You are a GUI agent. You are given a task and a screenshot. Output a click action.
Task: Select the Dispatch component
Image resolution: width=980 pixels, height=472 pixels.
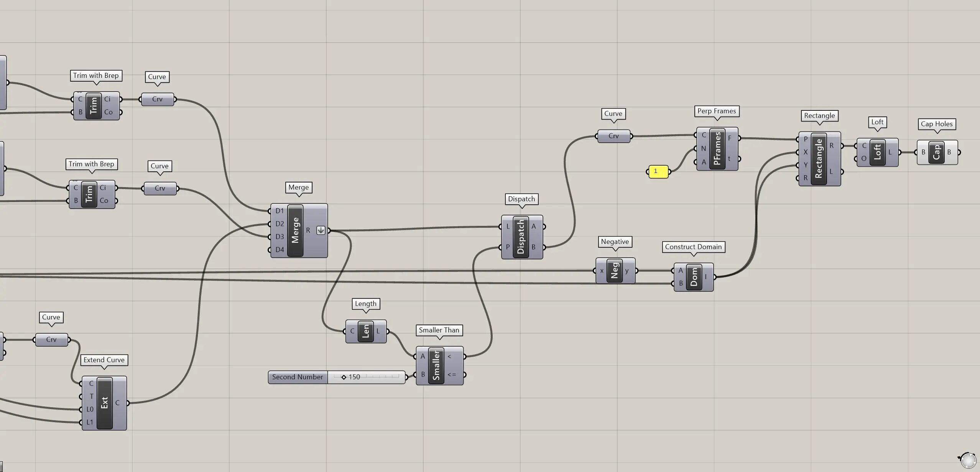tap(521, 237)
